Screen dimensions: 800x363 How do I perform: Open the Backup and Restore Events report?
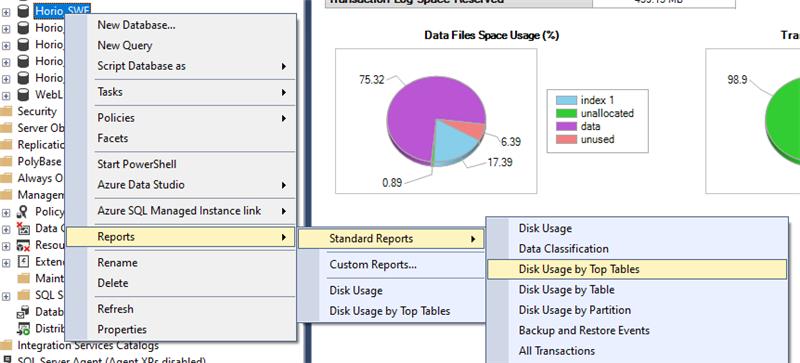click(637, 330)
